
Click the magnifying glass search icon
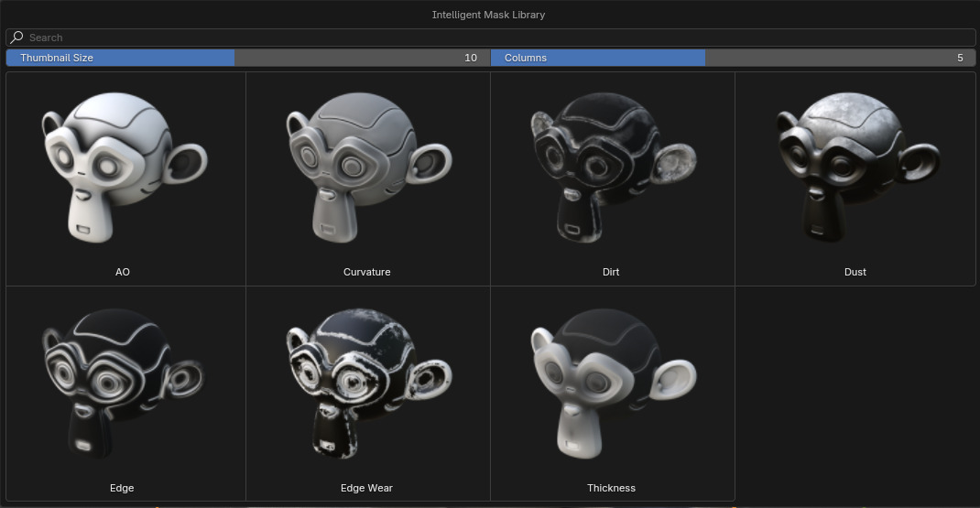tap(17, 38)
